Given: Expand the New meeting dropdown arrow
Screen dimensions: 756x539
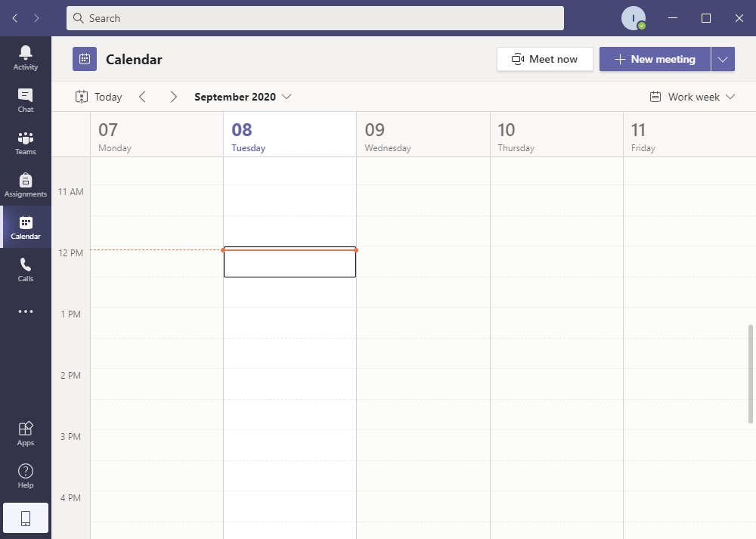Looking at the screenshot, I should coord(723,59).
